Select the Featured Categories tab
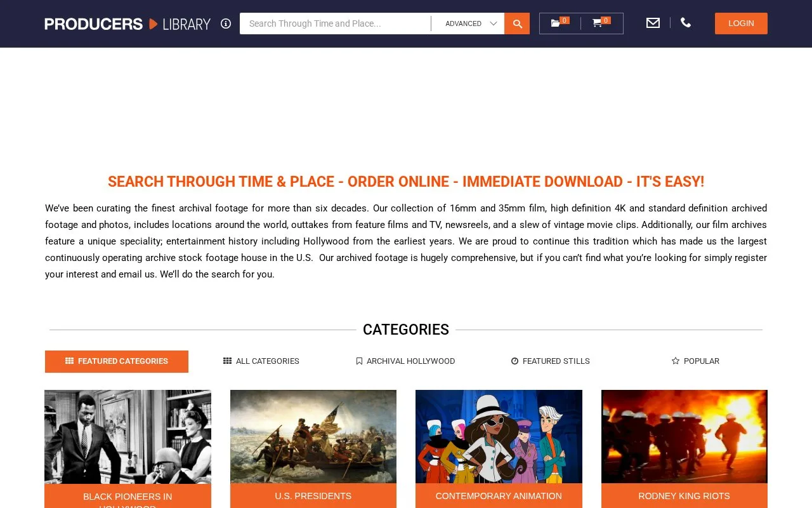The height and width of the screenshot is (508, 812). point(117,361)
